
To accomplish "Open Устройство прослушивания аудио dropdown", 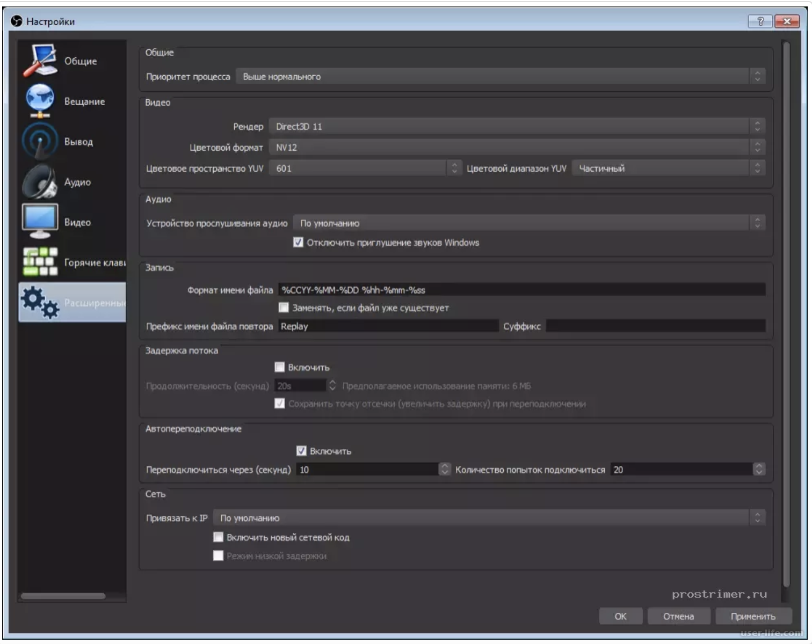I will tap(529, 223).
